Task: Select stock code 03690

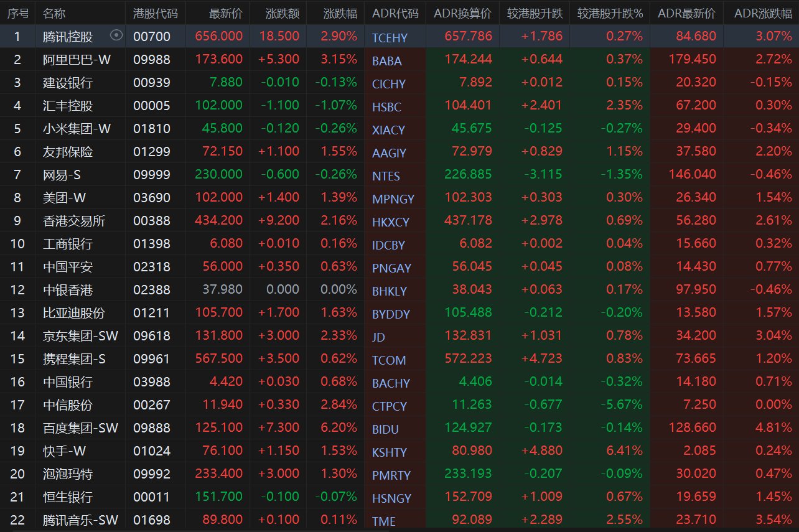Action: [x=152, y=198]
